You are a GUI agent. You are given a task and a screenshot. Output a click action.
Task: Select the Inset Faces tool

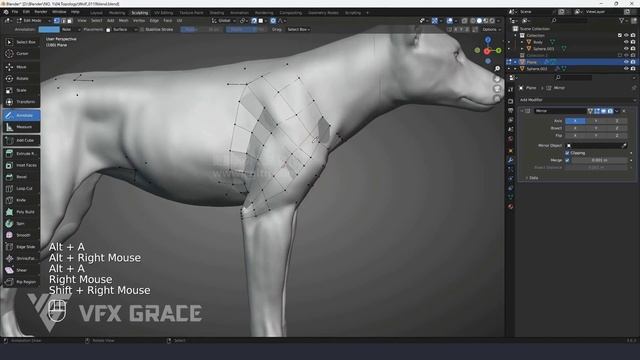(x=21, y=165)
